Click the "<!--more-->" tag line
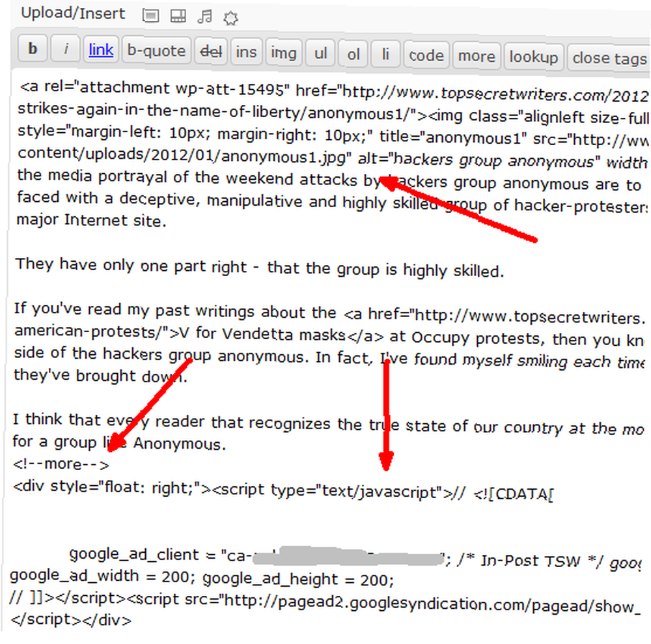Viewport: 651px width, 644px height. [61, 464]
